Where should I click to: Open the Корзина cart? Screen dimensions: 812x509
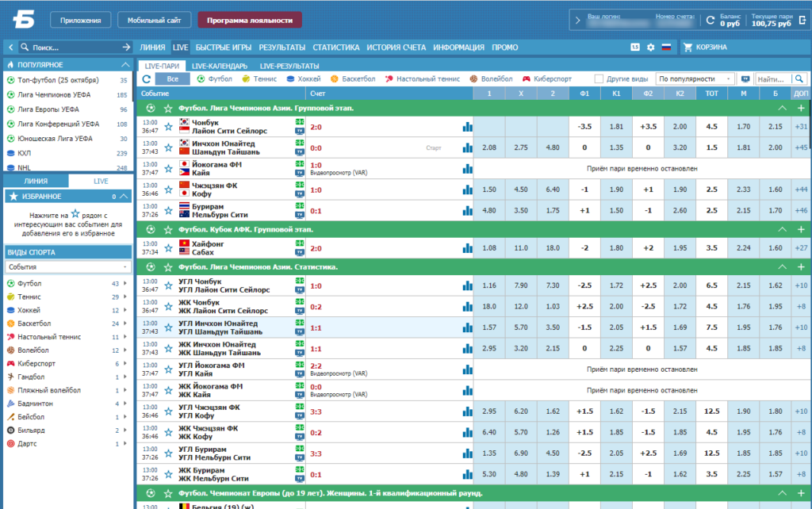click(x=705, y=47)
